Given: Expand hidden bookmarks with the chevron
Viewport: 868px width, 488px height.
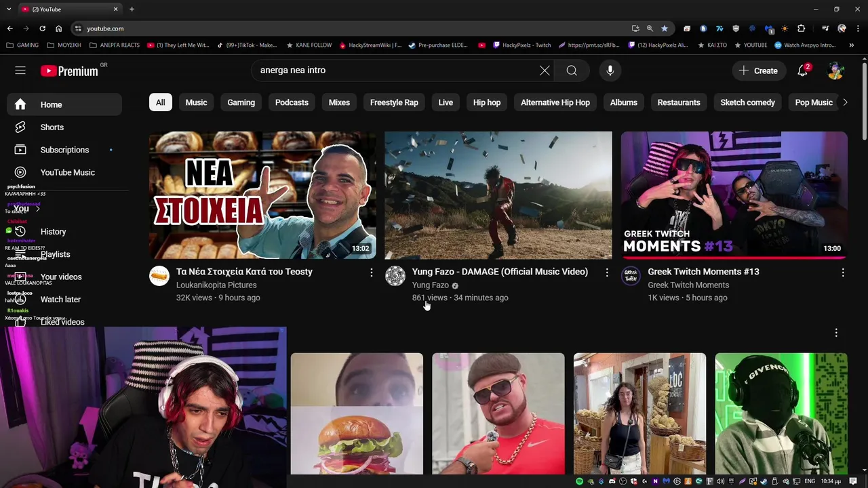Looking at the screenshot, I should coord(852,45).
